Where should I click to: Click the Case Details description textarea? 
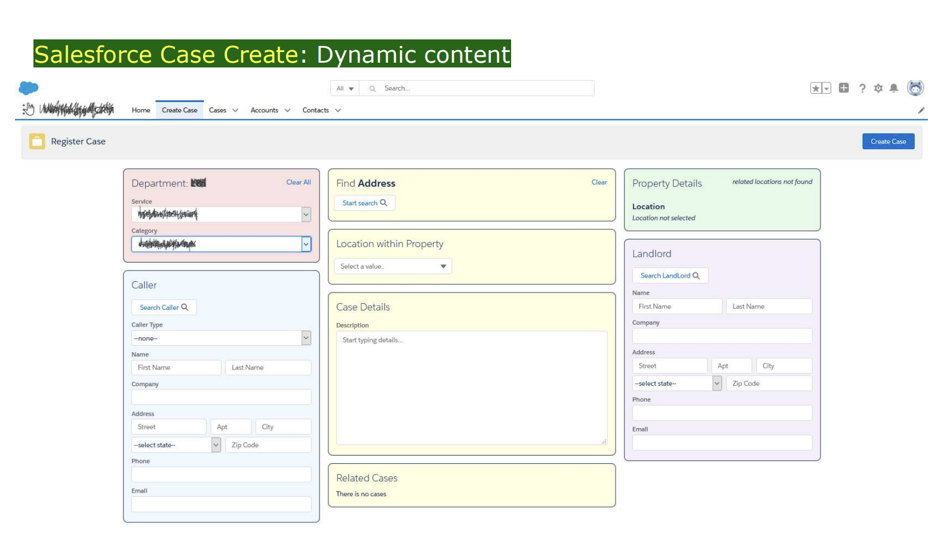click(x=472, y=388)
